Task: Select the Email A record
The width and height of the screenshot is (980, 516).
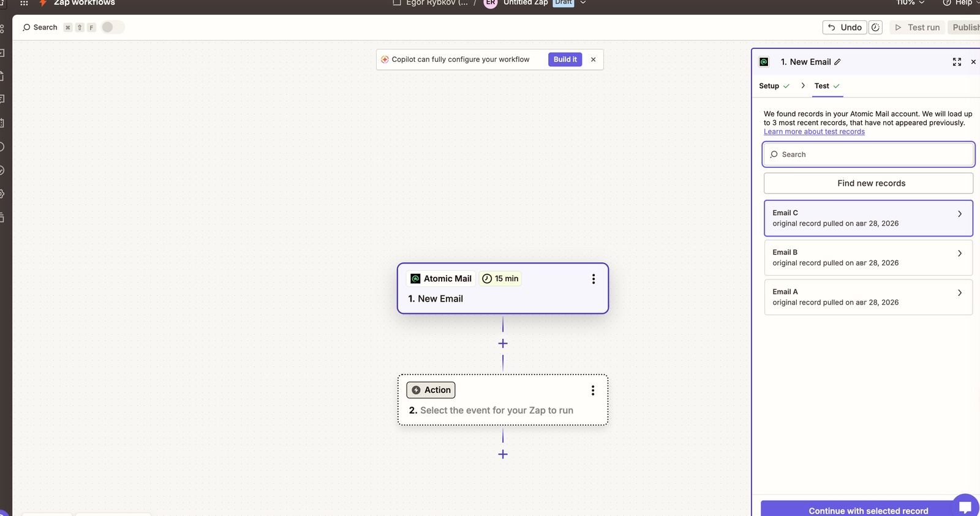Action: pos(869,297)
